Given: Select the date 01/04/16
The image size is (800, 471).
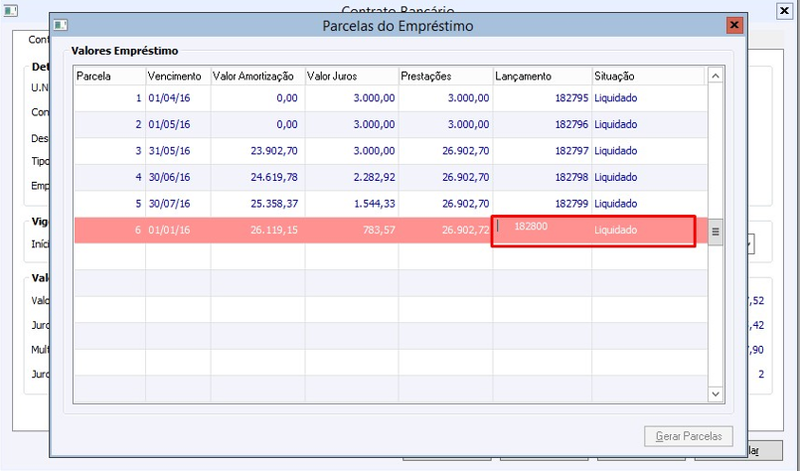Looking at the screenshot, I should [169, 98].
